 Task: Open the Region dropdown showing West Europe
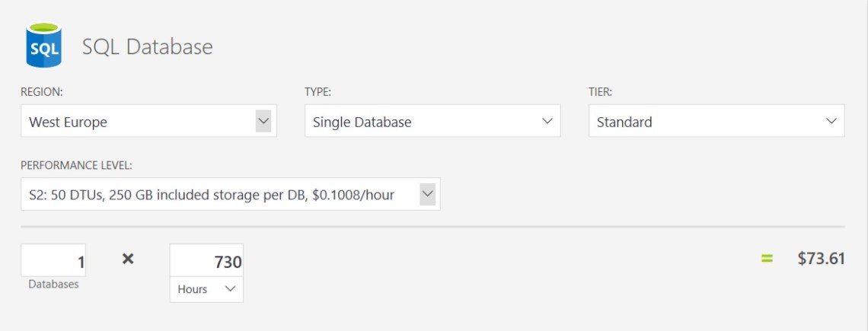pos(149,121)
